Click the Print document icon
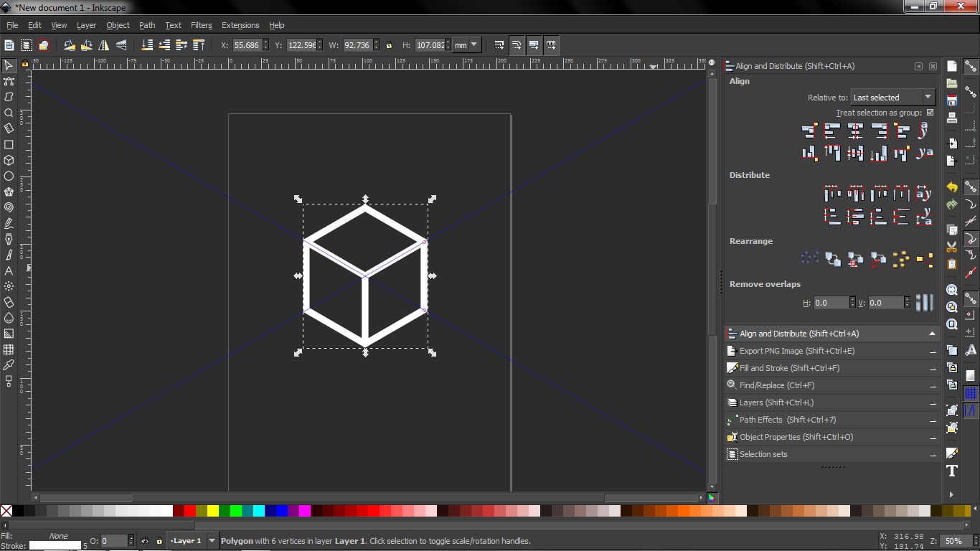Viewport: 980px width, 551px height. click(x=952, y=117)
